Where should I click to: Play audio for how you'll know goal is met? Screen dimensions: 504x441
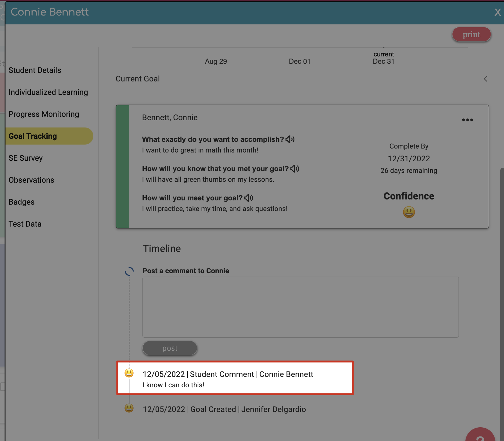295,168
